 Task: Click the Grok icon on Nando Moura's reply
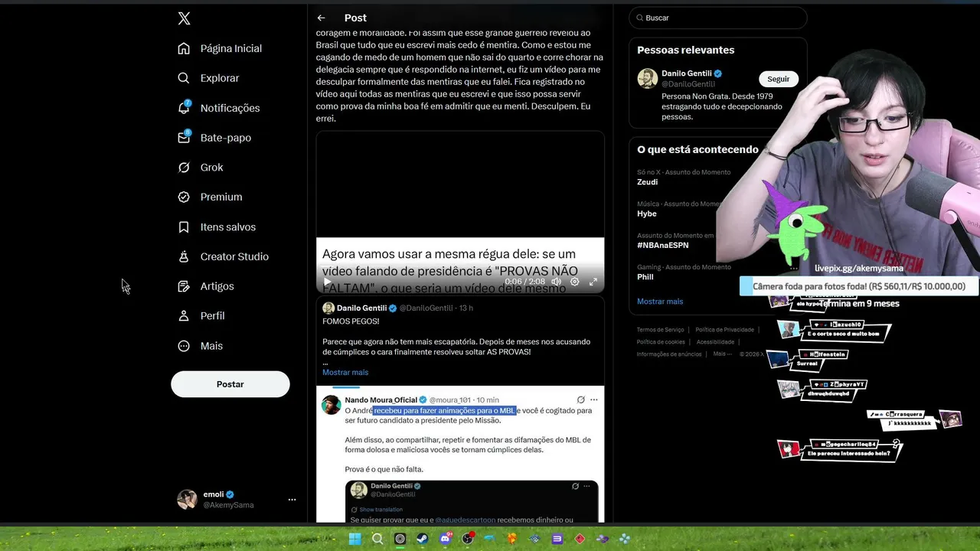pos(581,399)
